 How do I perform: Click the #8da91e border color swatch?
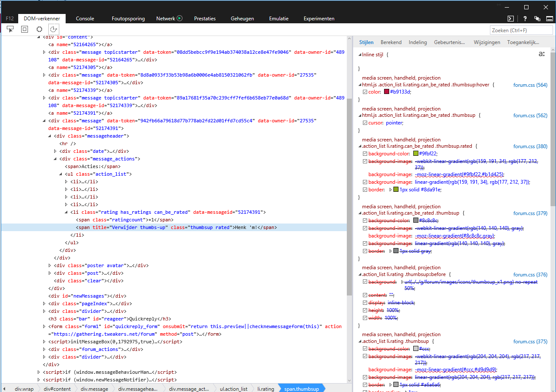point(396,190)
